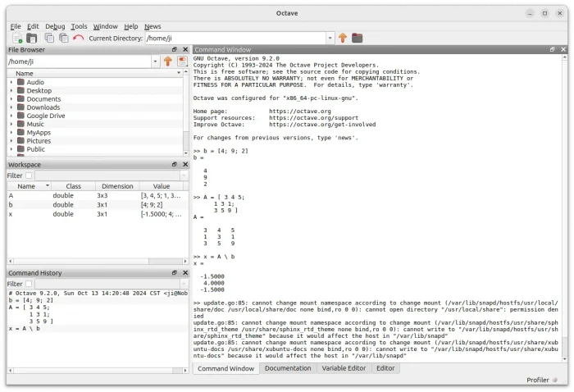Open the Command History filter dropdown arrow
The width and height of the screenshot is (574, 392).
pos(184,284)
